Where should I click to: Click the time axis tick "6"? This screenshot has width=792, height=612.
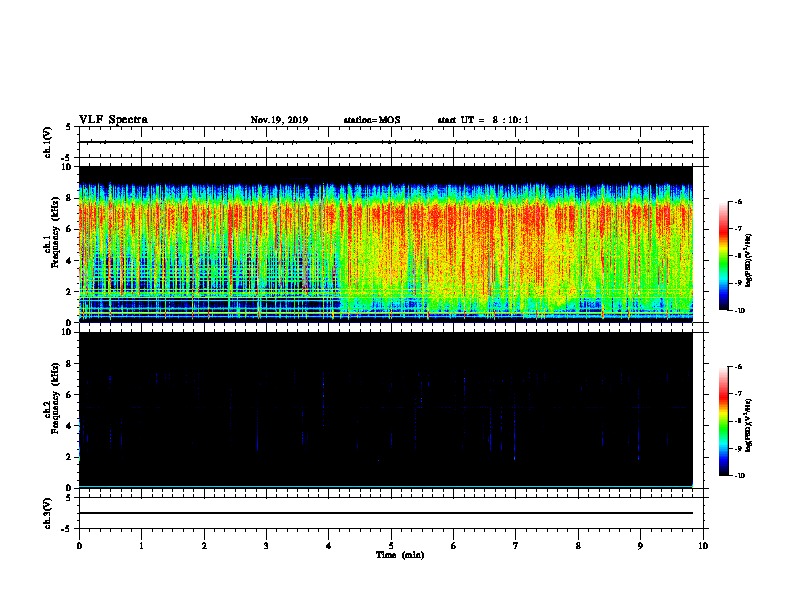[x=454, y=545]
